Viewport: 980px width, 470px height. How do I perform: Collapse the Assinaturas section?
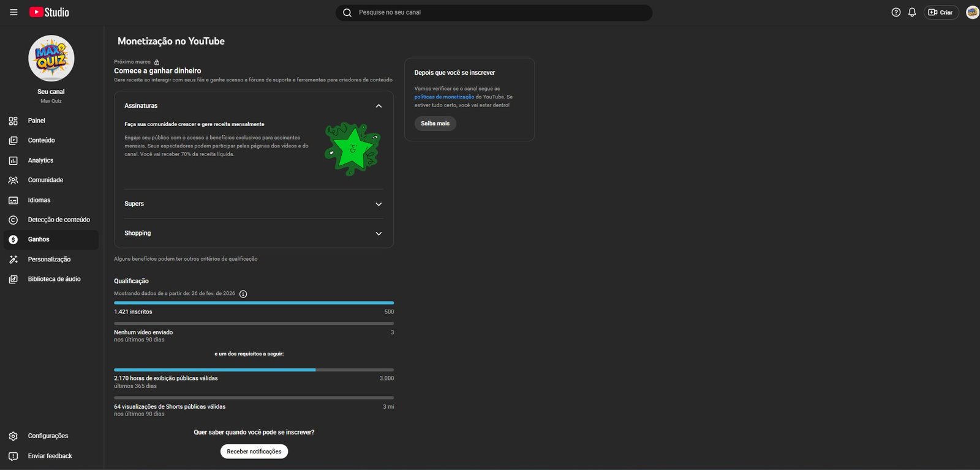pyautogui.click(x=379, y=106)
